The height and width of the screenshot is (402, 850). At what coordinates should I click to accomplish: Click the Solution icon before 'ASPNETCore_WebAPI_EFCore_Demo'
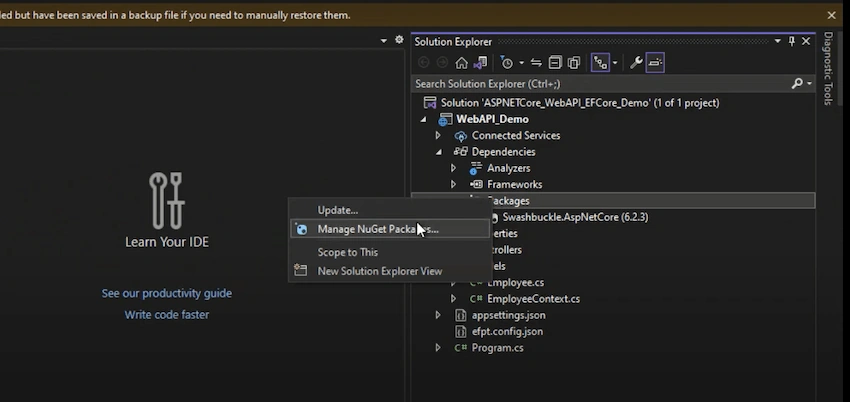[x=430, y=103]
